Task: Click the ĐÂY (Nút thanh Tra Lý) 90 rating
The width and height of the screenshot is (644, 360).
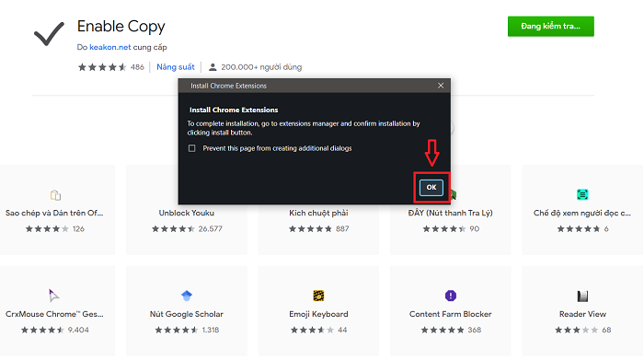Action: coord(451,229)
